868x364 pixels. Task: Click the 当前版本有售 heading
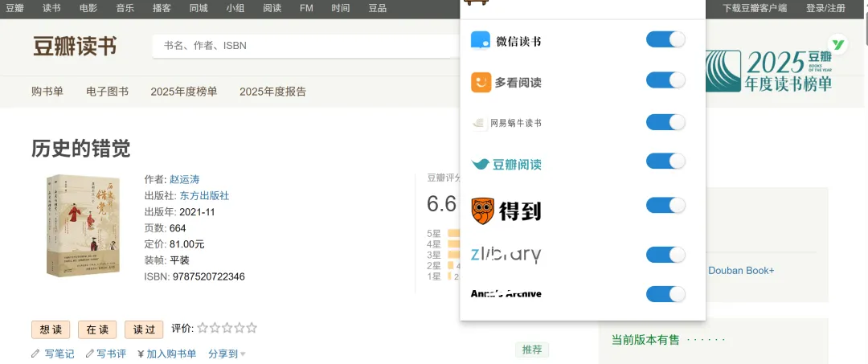[x=645, y=340]
